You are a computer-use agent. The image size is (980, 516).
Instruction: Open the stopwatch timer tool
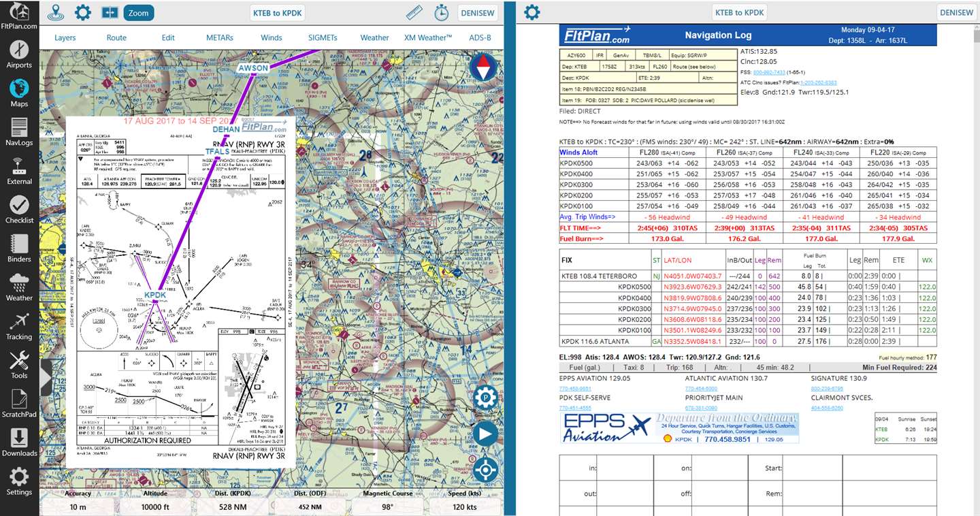pos(442,12)
